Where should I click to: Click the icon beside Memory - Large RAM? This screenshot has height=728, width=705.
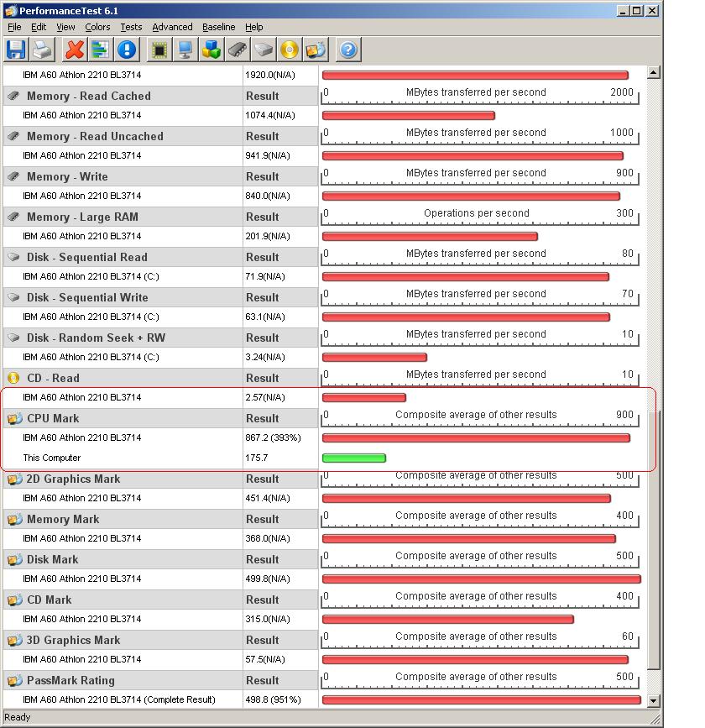point(14,217)
